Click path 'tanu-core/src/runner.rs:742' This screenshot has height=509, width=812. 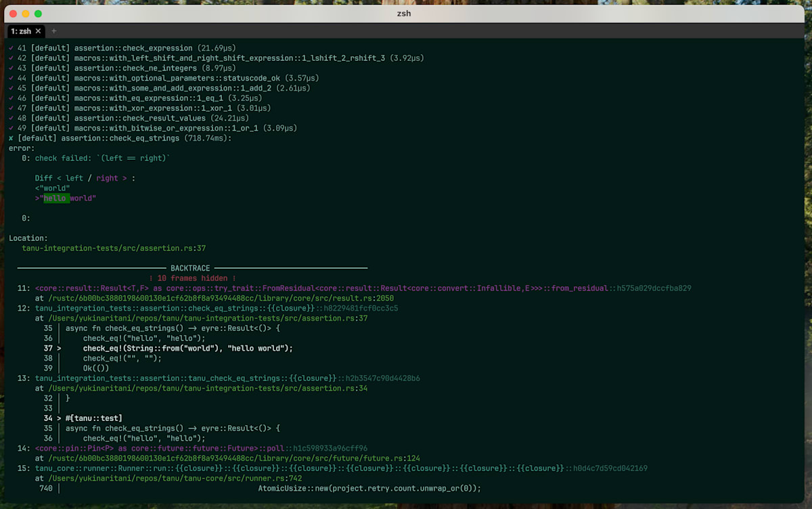pyautogui.click(x=175, y=478)
